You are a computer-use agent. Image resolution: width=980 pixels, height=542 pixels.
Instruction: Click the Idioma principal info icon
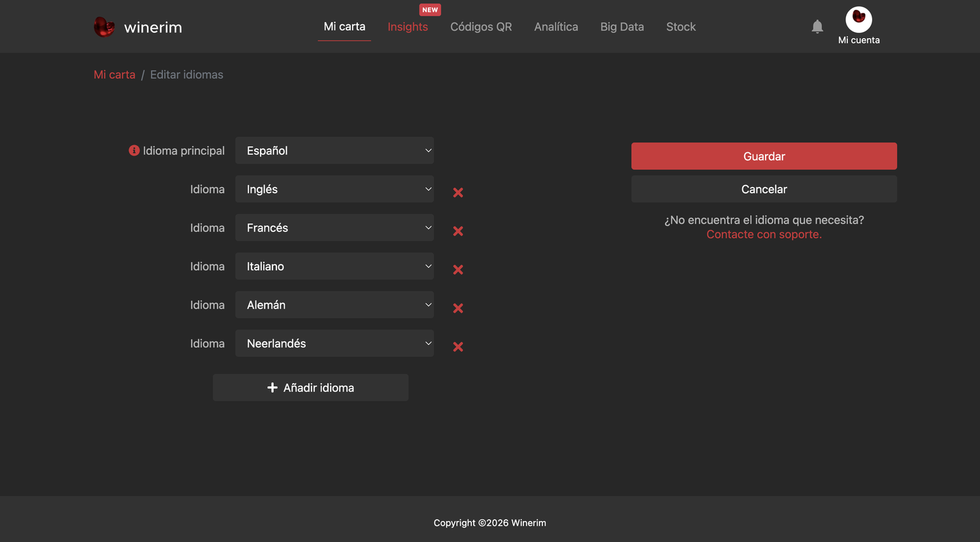click(134, 150)
